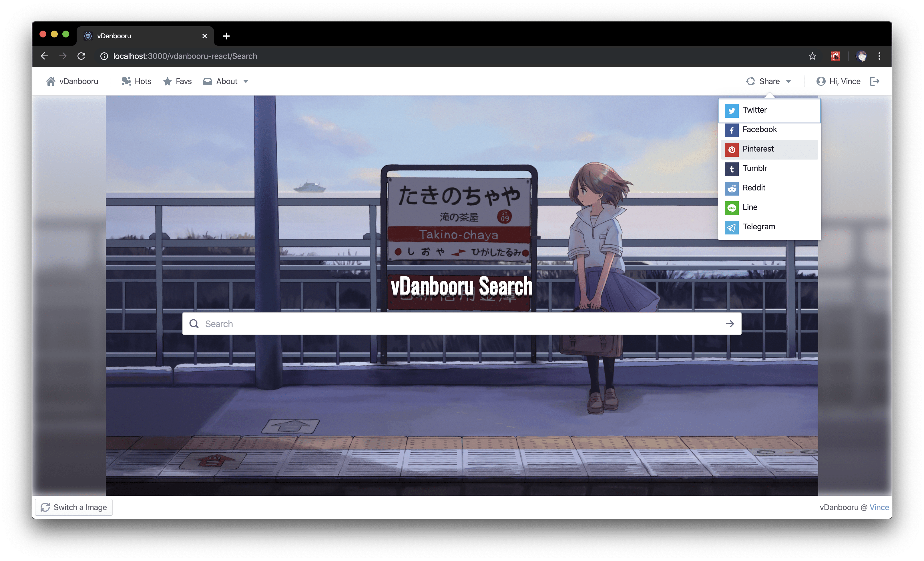Click the Pinterest icon in menu
The image size is (924, 561).
click(x=731, y=150)
